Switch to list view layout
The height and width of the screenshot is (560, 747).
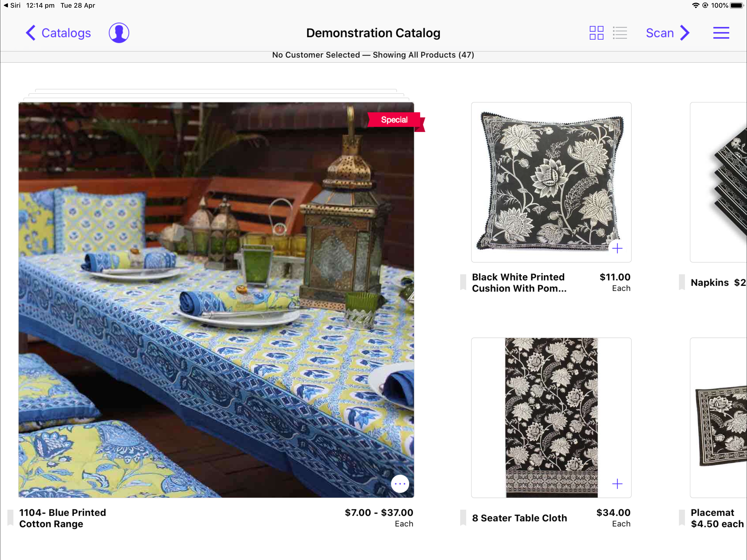[620, 33]
